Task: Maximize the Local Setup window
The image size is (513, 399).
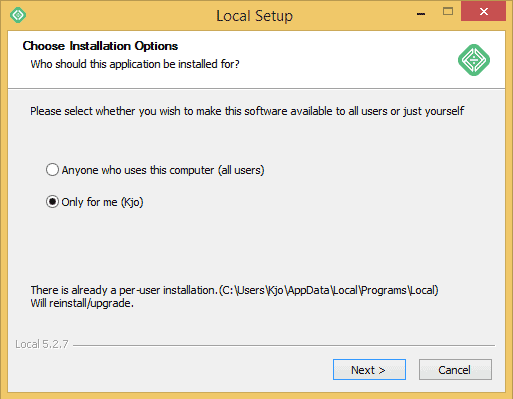Action: [448, 12]
